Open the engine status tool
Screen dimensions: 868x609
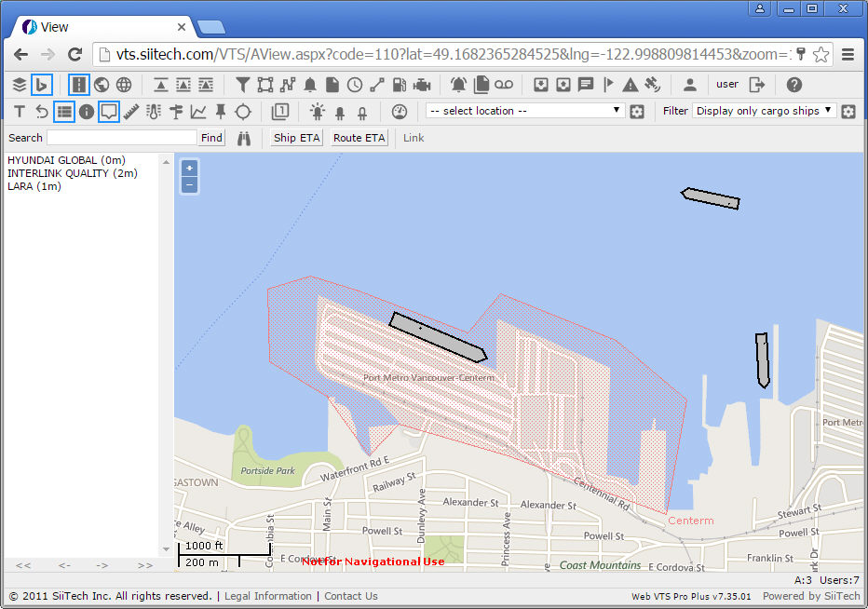coord(422,85)
